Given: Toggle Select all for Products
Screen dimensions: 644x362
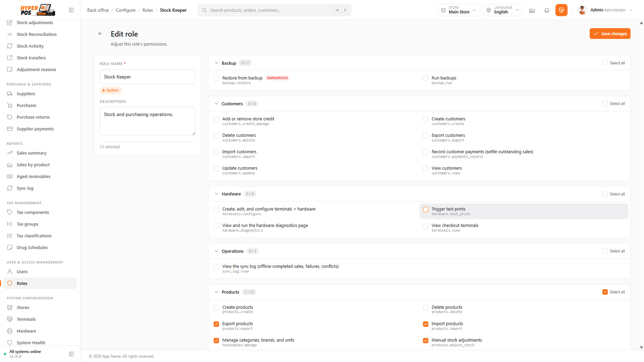Looking at the screenshot, I should pos(605,292).
